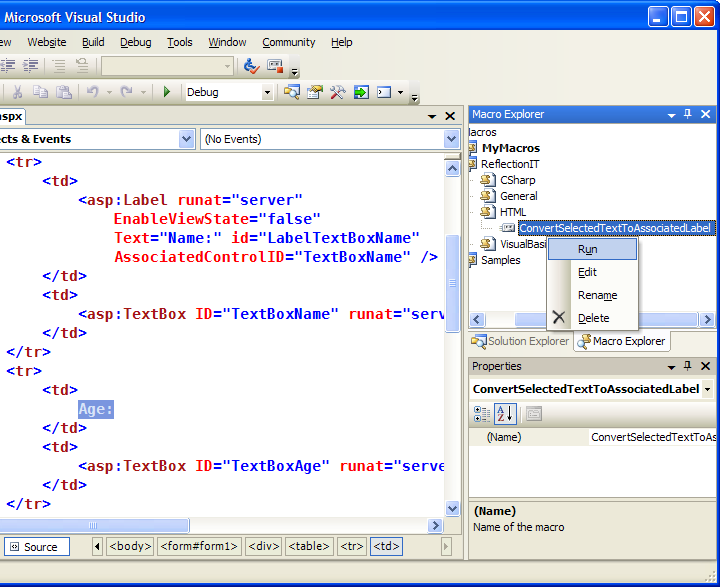This screenshot has width=720, height=587.
Task: Click editor horizontal scrollbar thumb
Action: pos(94,525)
